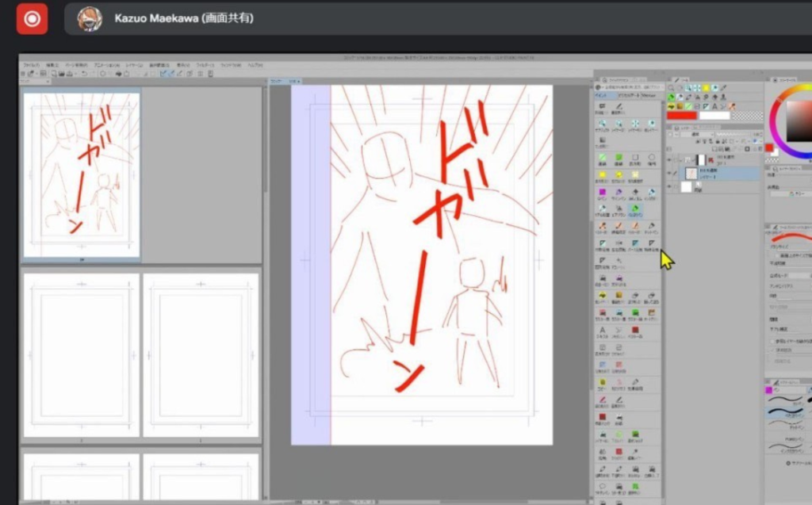The height and width of the screenshot is (505, 812).
Task: Click the highlighted green pen icon in Quick Access
Action: click(635, 209)
